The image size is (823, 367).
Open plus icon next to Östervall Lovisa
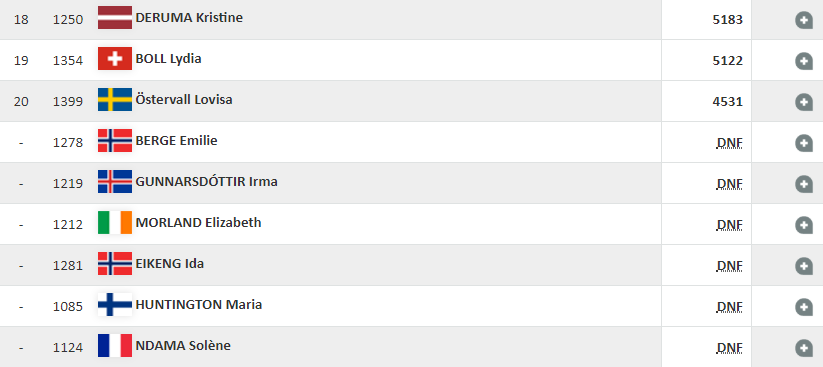click(x=804, y=101)
